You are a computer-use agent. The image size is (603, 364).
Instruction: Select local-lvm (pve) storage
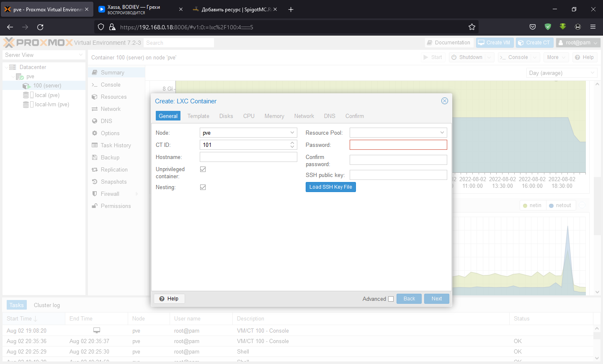52,105
